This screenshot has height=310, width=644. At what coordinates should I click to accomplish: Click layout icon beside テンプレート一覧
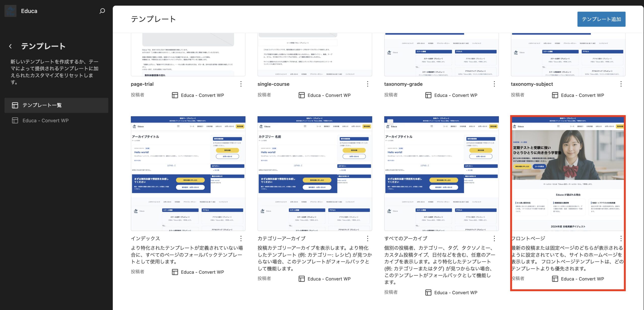click(15, 105)
